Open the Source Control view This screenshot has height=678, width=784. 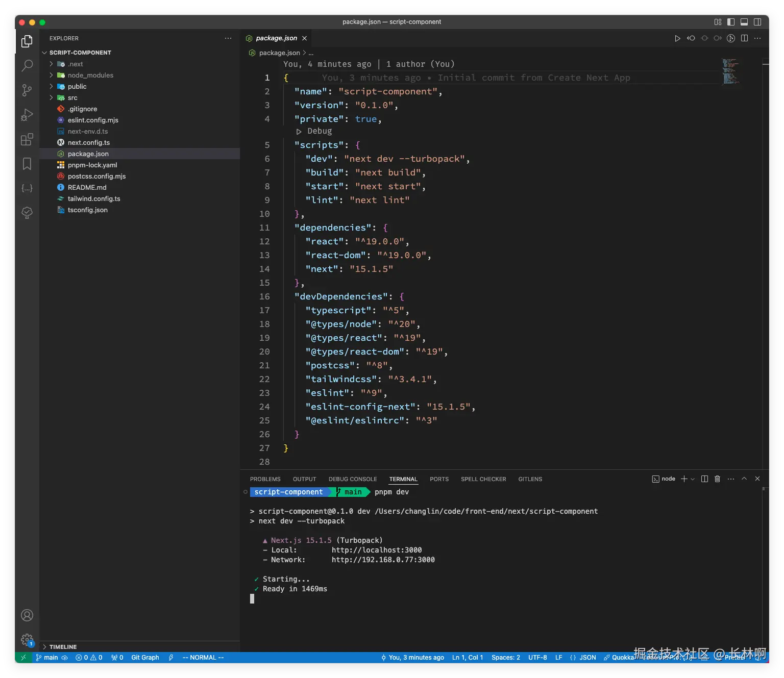coord(27,90)
